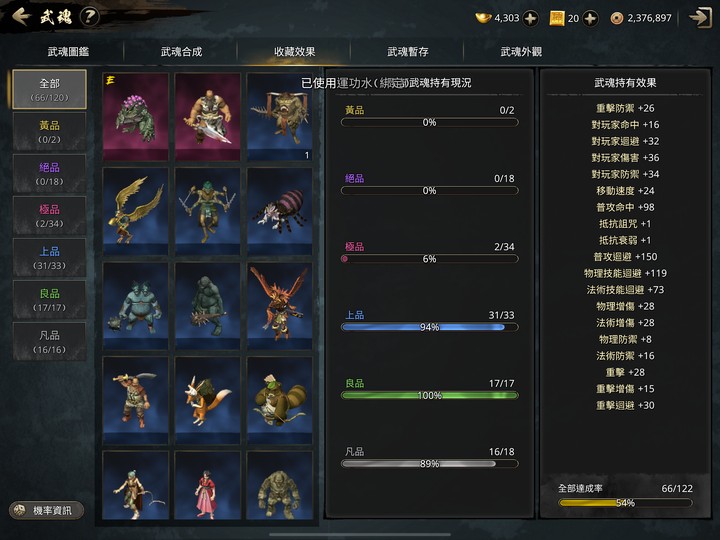
Task: Add talisman currency with the plus icon
Action: [590, 18]
